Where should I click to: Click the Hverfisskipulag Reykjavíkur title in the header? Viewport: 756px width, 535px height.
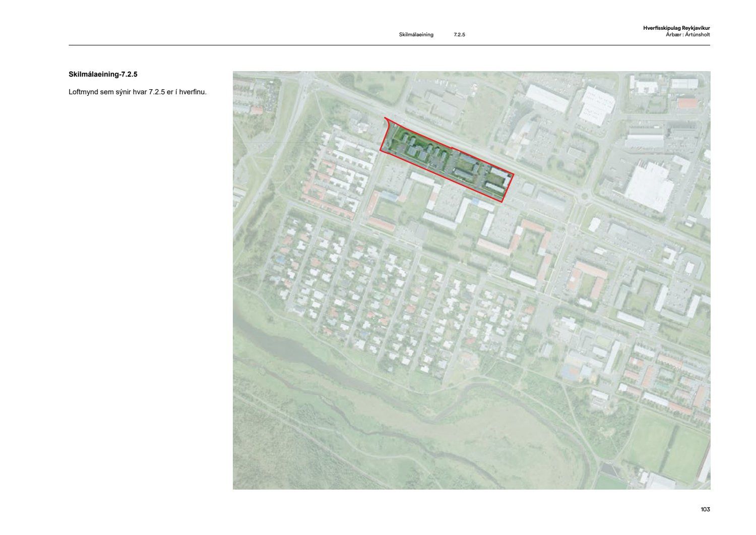point(676,28)
